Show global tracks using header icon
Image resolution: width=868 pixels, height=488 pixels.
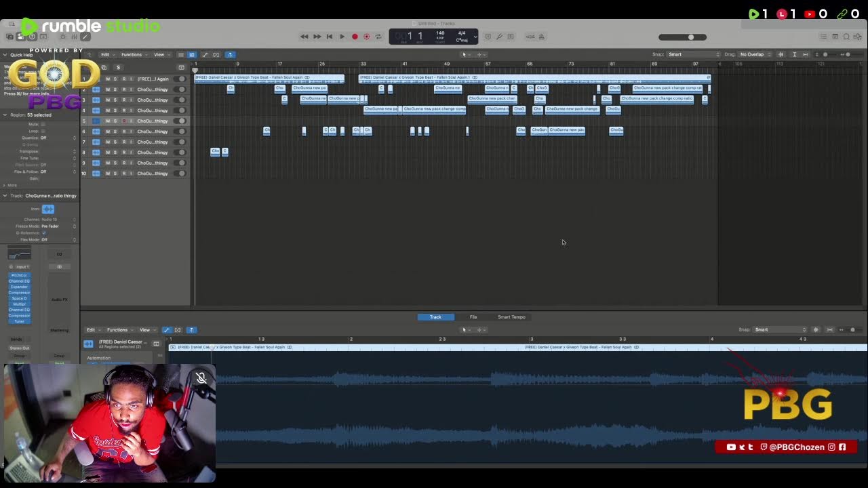tap(181, 68)
